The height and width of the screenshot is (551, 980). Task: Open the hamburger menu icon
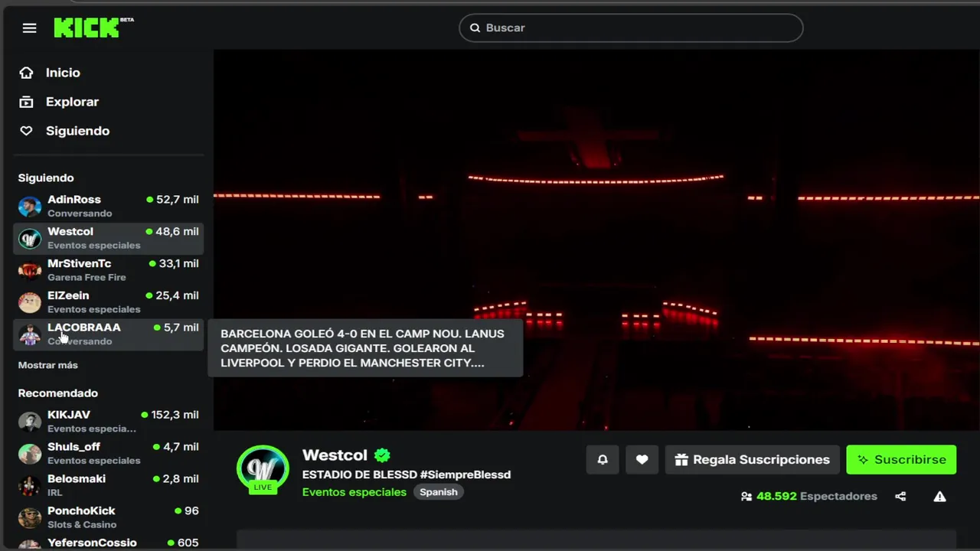coord(29,28)
